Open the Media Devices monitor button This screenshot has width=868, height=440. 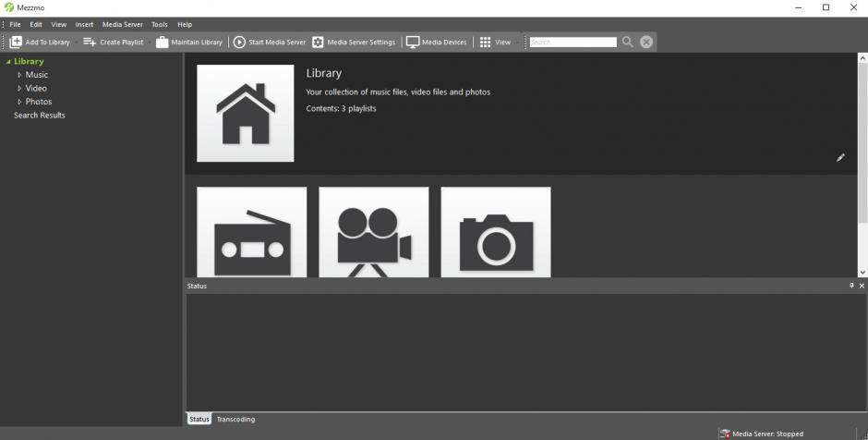pos(436,43)
